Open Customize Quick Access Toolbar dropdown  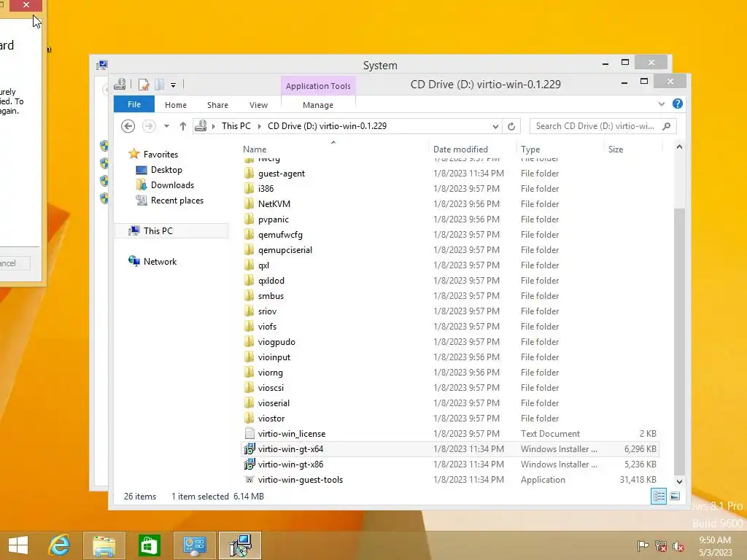tap(174, 85)
